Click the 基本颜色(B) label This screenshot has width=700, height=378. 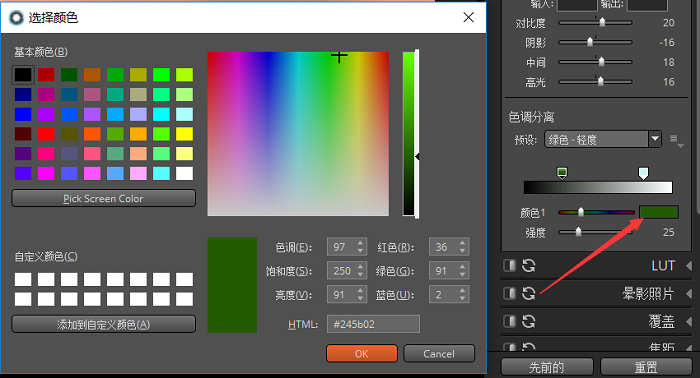point(41,52)
